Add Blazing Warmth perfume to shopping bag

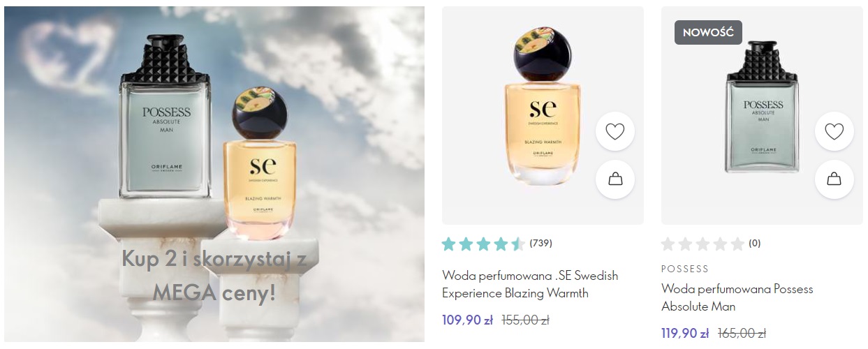pos(615,179)
